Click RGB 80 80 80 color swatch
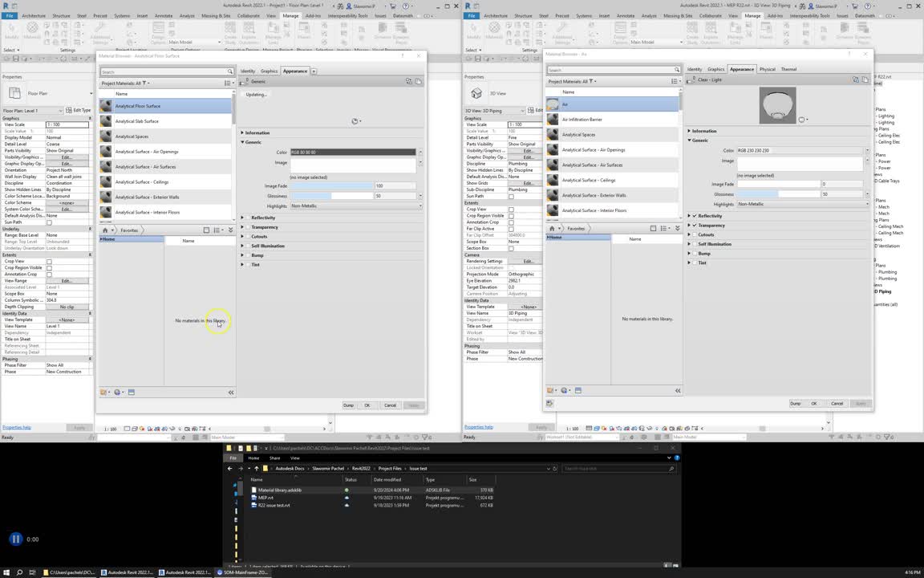Image resolution: width=924 pixels, height=578 pixels. (353, 153)
